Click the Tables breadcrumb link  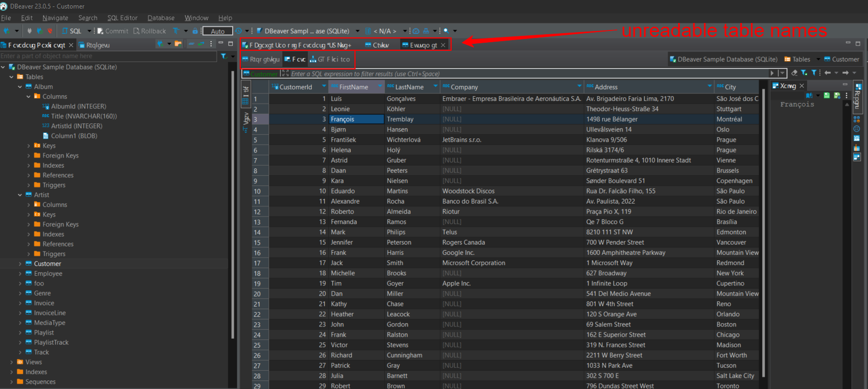point(796,59)
